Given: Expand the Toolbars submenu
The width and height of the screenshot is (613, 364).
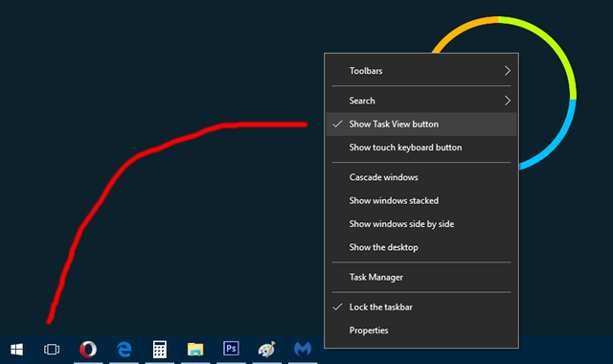Looking at the screenshot, I should tap(421, 71).
